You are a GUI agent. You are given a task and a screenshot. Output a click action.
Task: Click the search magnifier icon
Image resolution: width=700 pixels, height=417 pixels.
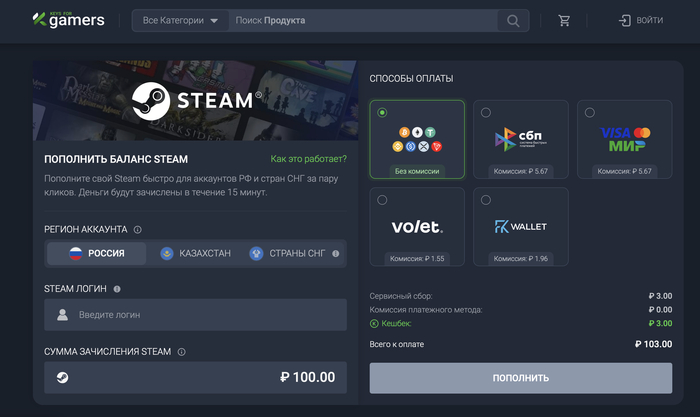pos(513,21)
